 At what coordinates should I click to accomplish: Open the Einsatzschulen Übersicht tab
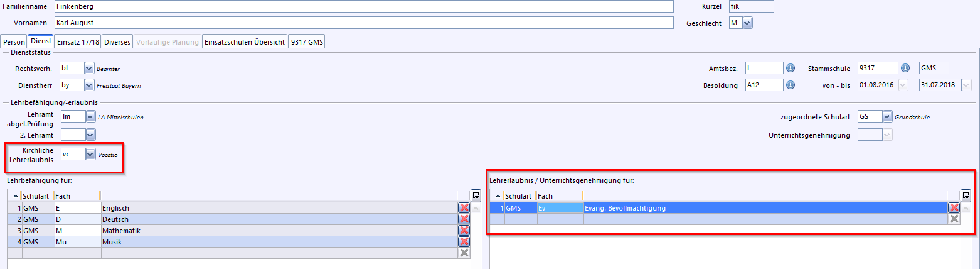[245, 42]
